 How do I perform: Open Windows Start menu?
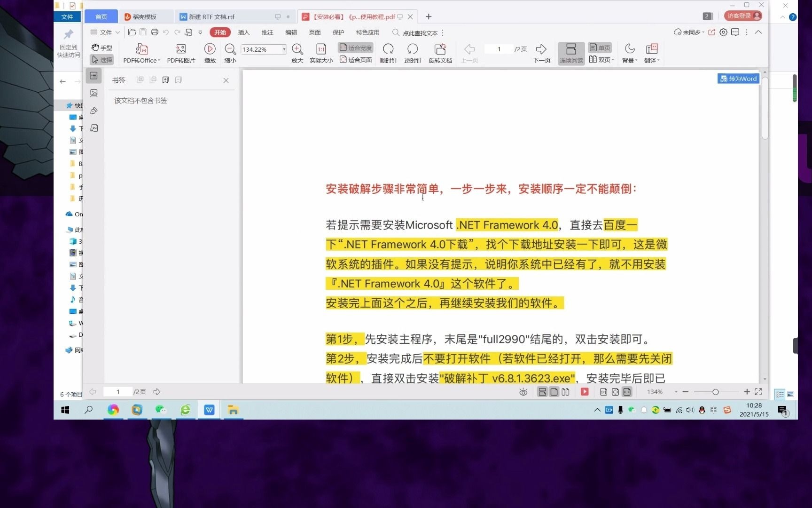(65, 410)
